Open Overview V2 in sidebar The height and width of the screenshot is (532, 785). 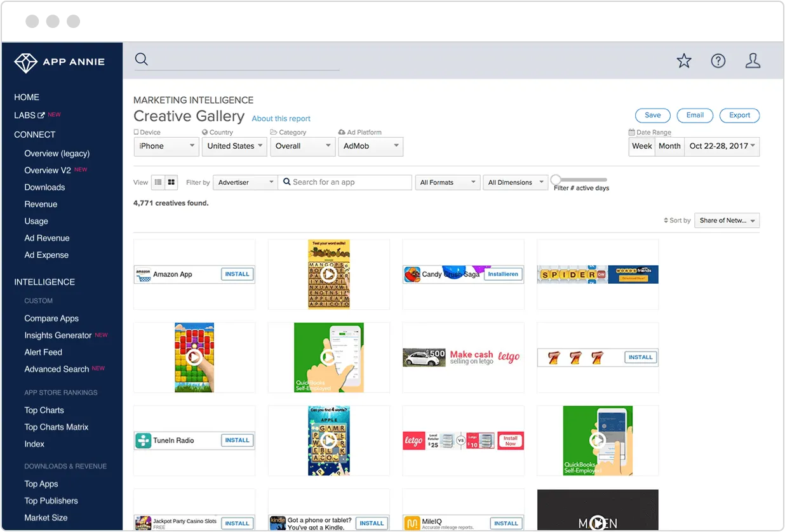pyautogui.click(x=48, y=170)
